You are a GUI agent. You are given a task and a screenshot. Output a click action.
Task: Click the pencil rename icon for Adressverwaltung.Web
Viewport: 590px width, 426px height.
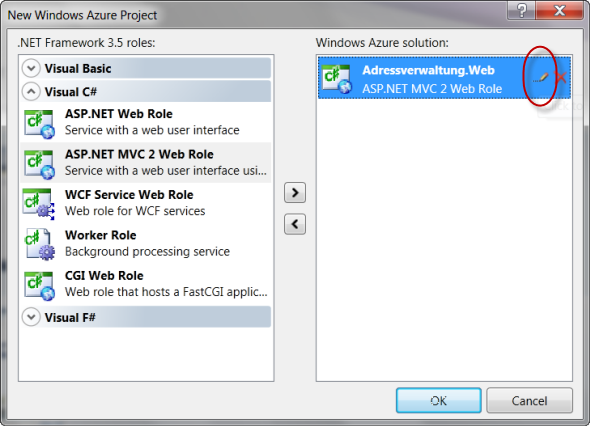(x=541, y=78)
